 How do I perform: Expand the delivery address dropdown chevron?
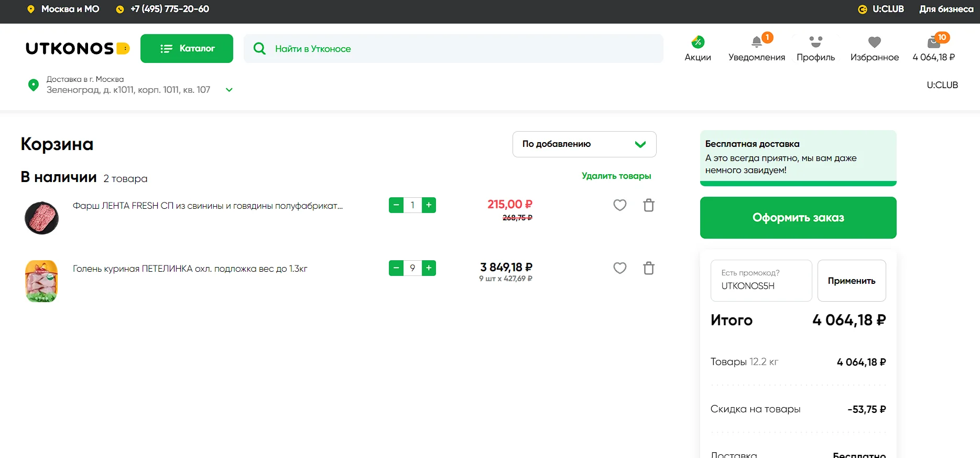pos(229,90)
